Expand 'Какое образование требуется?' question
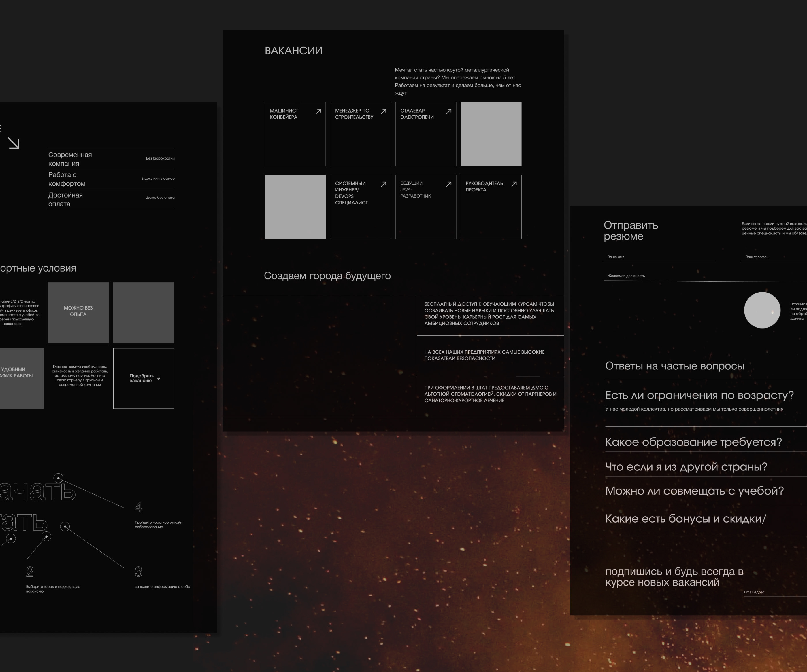This screenshot has width=807, height=672. tap(693, 442)
